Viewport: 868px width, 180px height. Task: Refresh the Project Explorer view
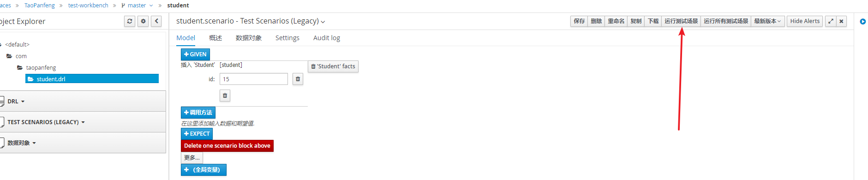[x=130, y=21]
